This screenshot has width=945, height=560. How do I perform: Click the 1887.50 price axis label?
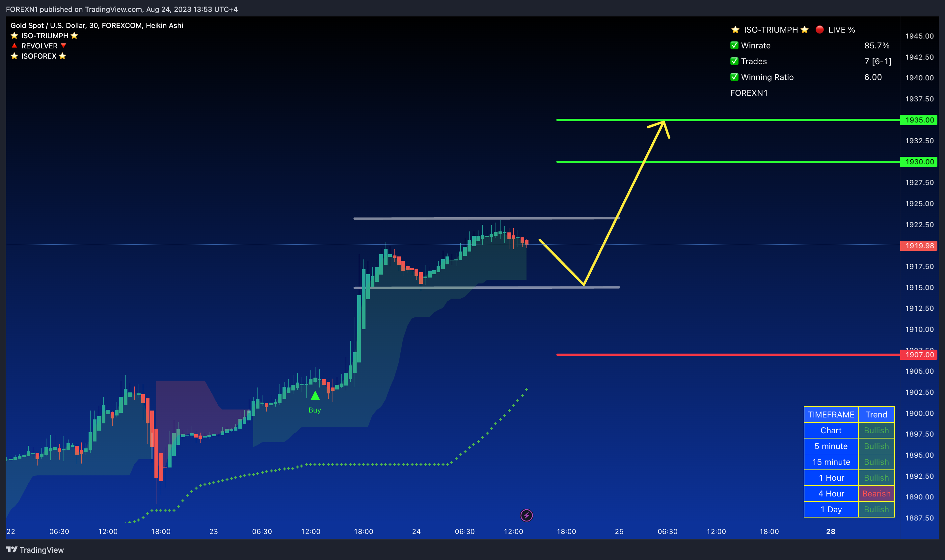[x=919, y=518]
